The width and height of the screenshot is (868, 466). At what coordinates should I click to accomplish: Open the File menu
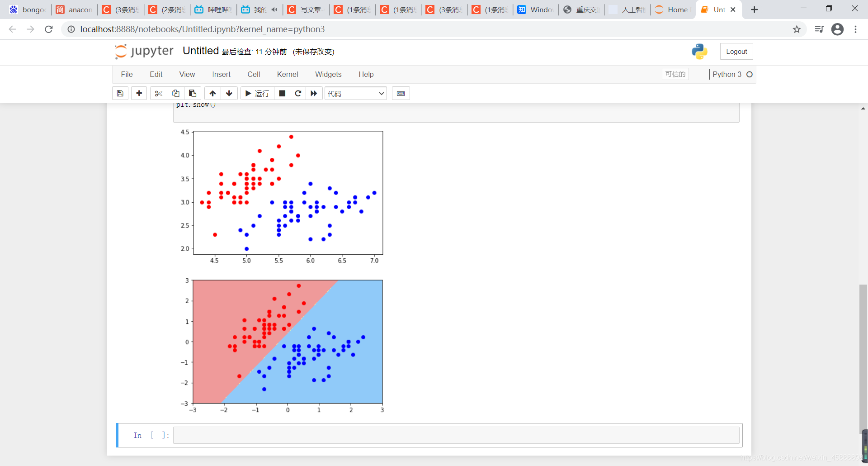pyautogui.click(x=127, y=74)
